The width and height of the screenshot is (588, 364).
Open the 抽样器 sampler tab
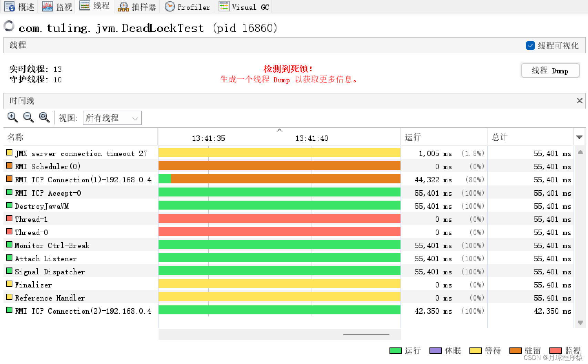pos(137,7)
